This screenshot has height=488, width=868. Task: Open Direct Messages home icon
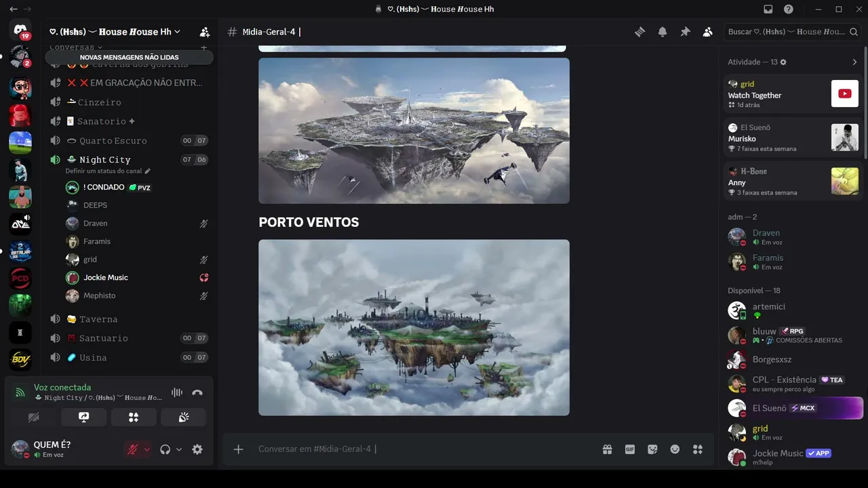click(20, 30)
